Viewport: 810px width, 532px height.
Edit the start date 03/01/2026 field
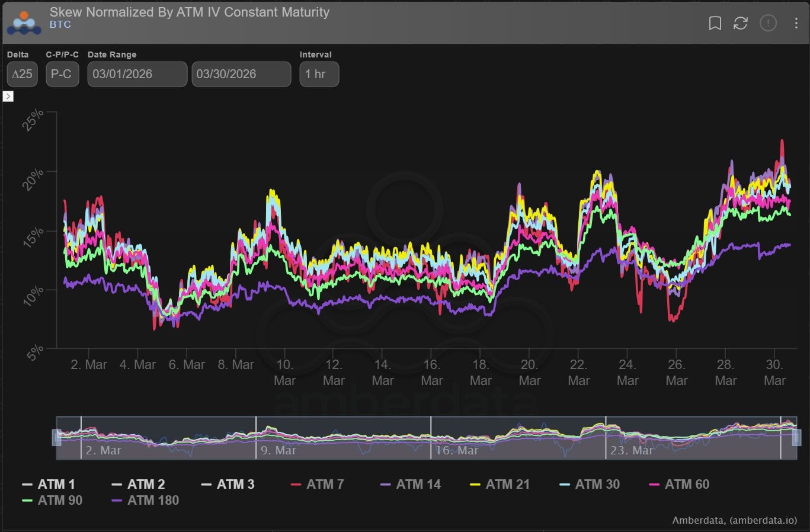[137, 74]
